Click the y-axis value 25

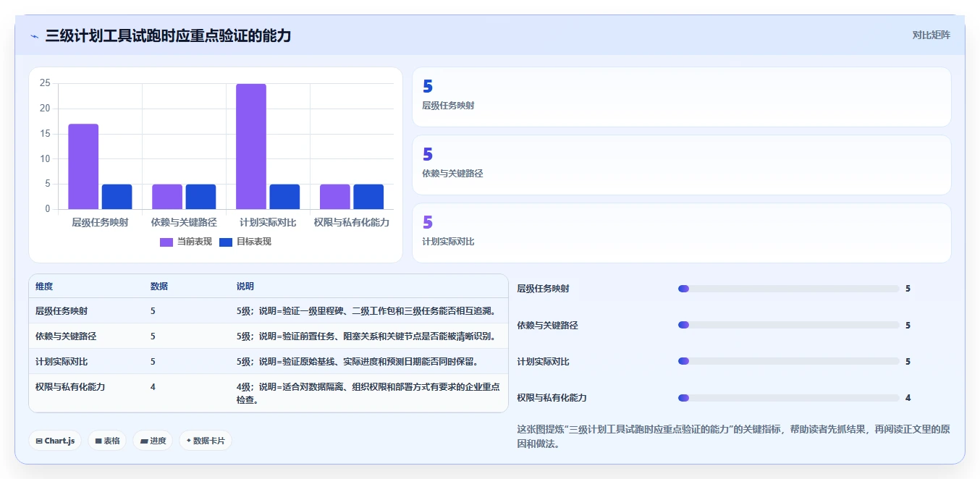(x=45, y=83)
